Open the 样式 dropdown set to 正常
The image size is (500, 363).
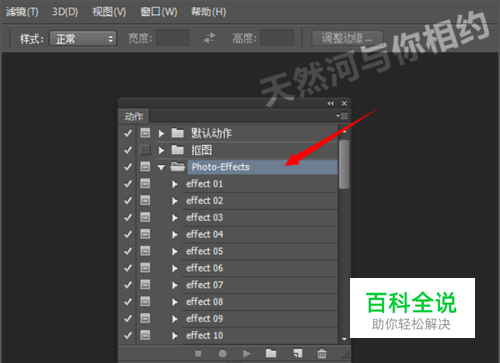[83, 39]
